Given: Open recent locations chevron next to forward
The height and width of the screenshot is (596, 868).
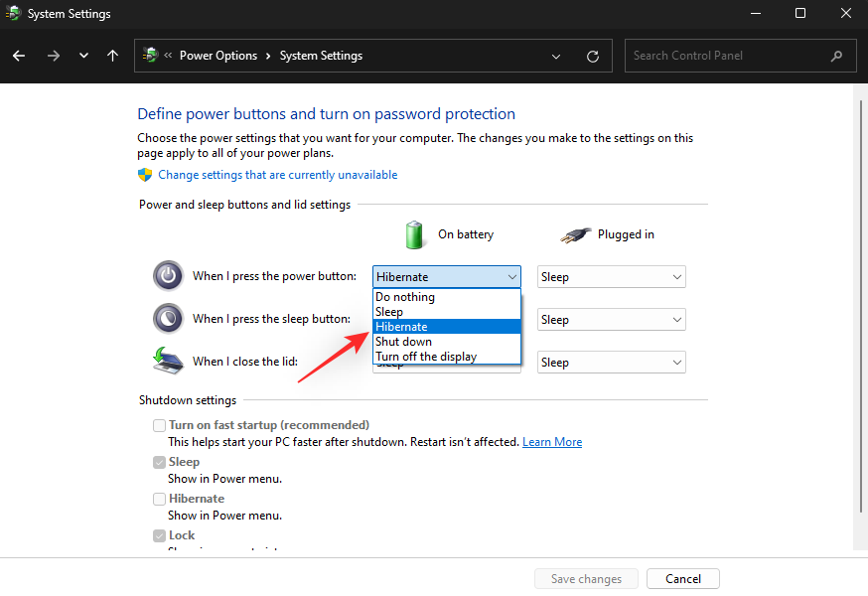Looking at the screenshot, I should (83, 56).
